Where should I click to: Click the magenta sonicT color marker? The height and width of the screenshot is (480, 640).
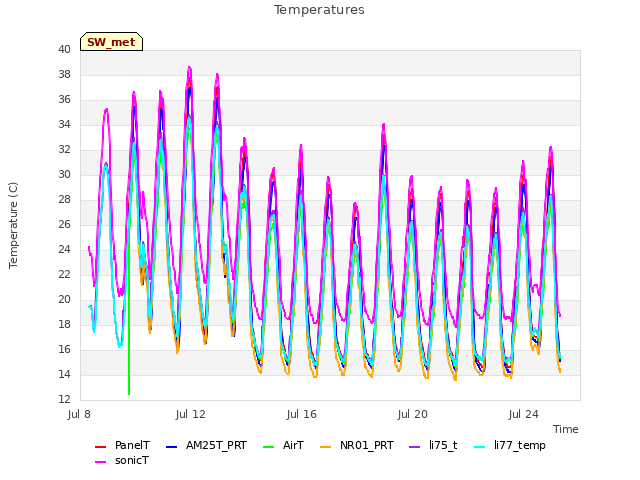[x=100, y=462]
